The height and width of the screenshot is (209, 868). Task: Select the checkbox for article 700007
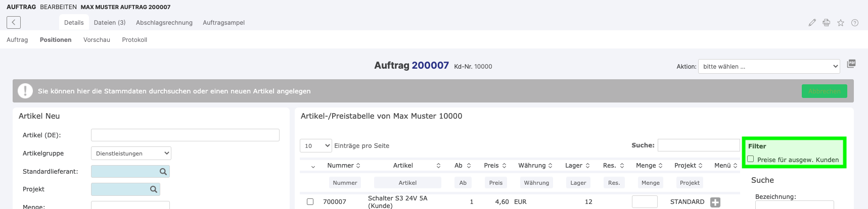[x=310, y=202]
